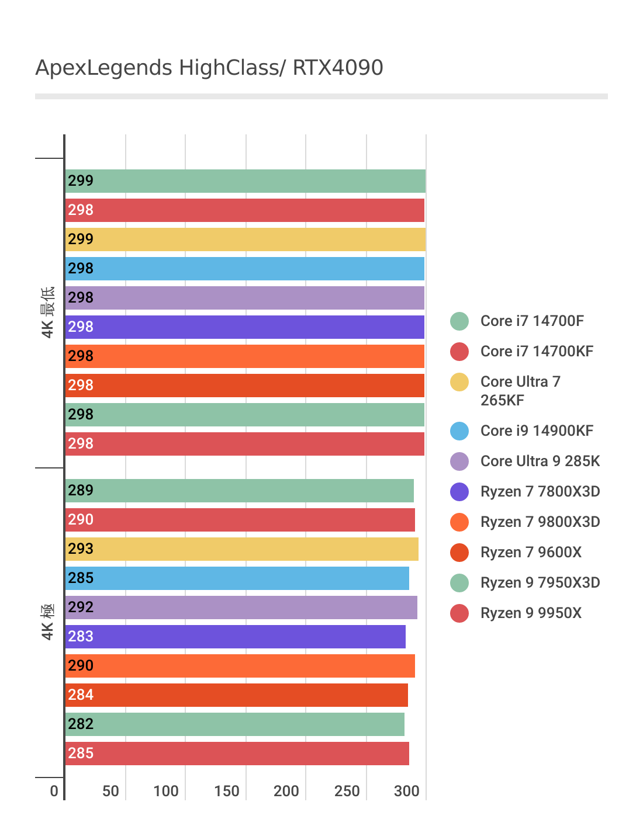Click the purple bar with value 283
The image size is (643, 840).
[x=235, y=637]
